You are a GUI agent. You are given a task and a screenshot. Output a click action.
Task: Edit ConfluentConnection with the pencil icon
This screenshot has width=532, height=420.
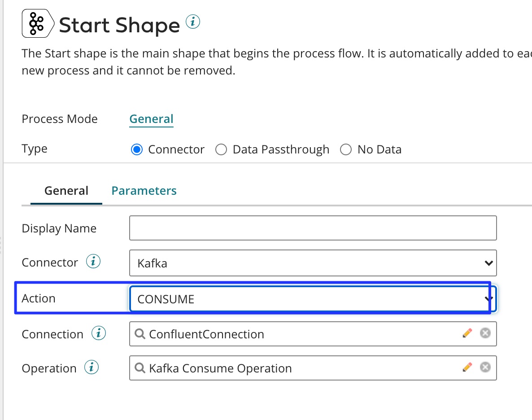point(467,333)
